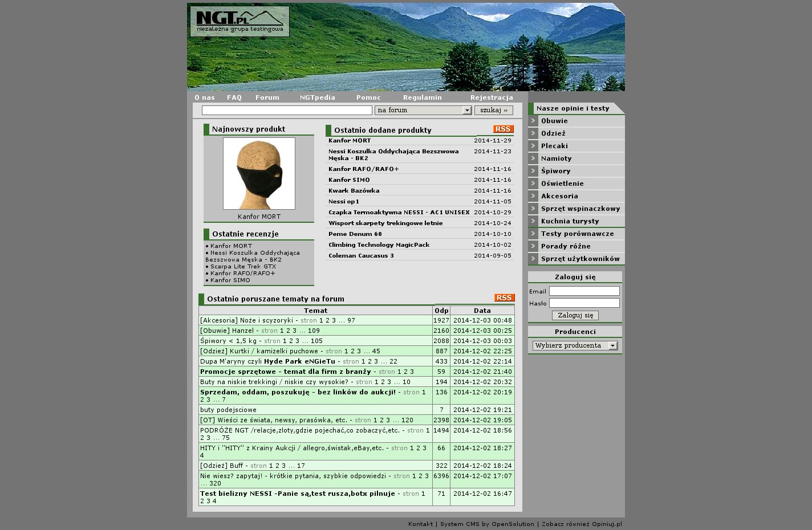Click the arrow icon beside Akcesoria

point(533,196)
